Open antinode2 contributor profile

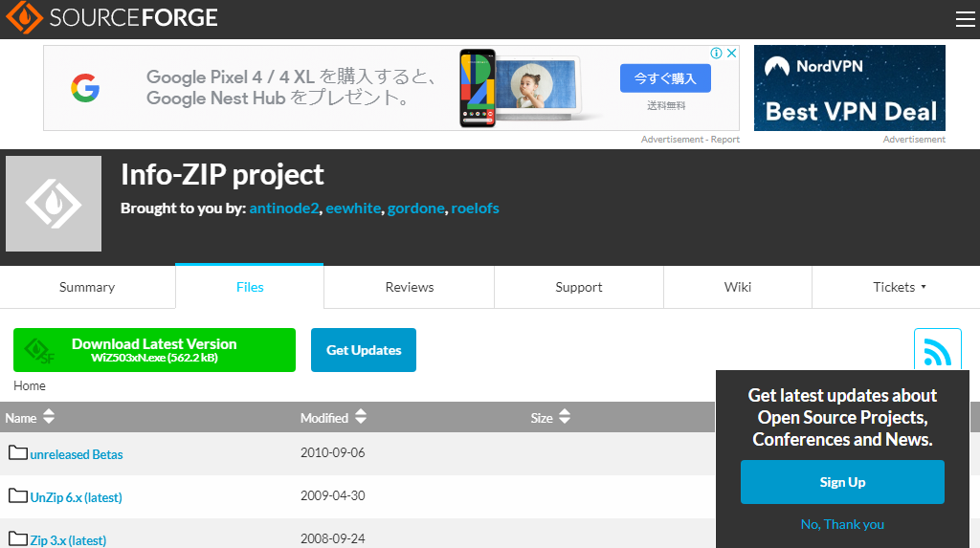[x=283, y=208]
